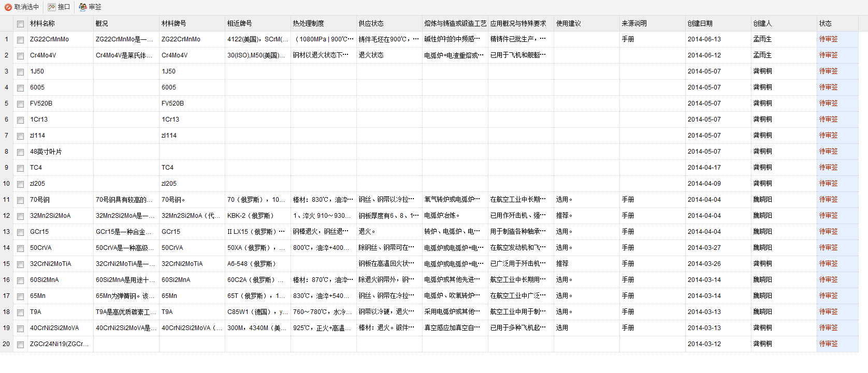Check the 70号钢 row checkbox
868x373 pixels.
point(20,200)
